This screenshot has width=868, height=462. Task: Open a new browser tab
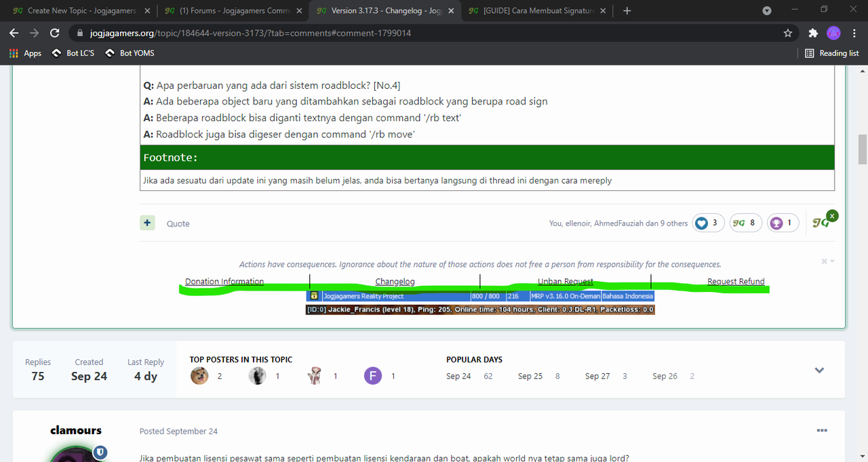point(627,11)
